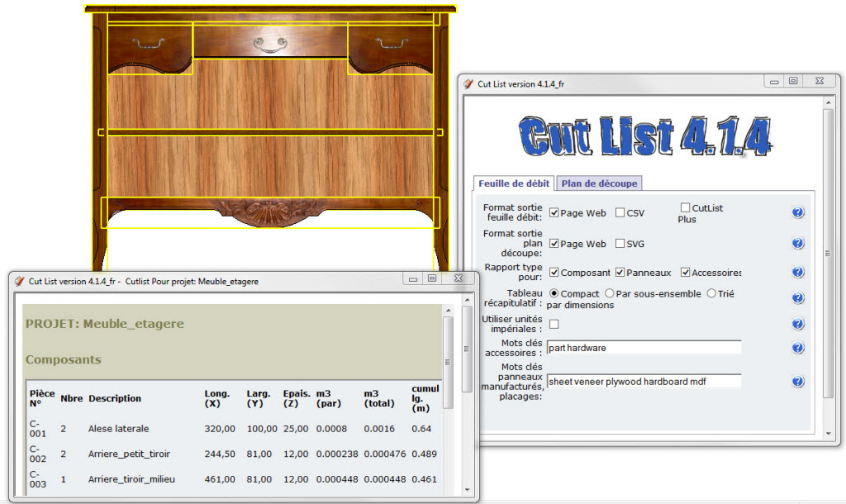Select the Par sous-ensemble radio option
Image resolution: width=846 pixels, height=504 pixels.
610,293
